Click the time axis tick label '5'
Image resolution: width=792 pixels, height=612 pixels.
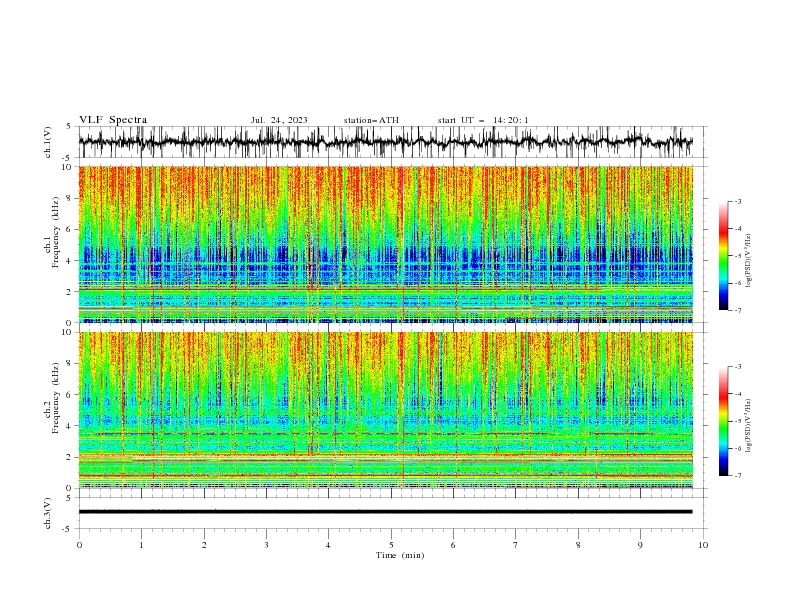pos(391,545)
